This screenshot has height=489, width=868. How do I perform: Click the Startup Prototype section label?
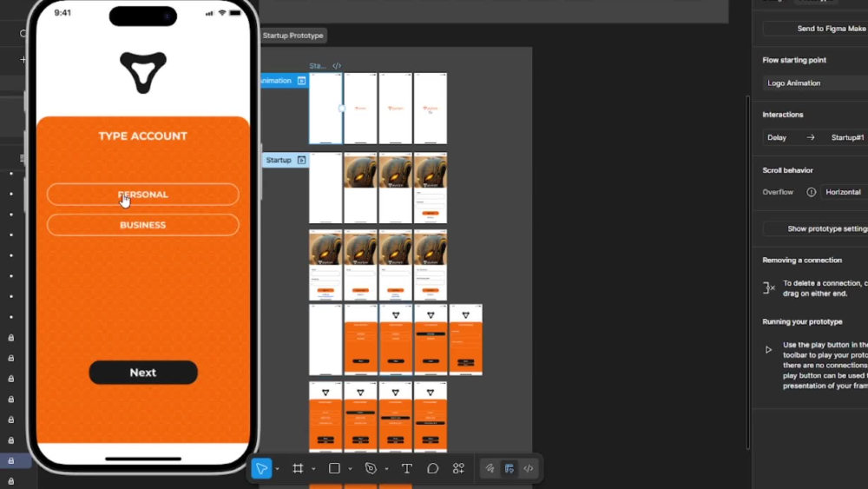(x=293, y=36)
